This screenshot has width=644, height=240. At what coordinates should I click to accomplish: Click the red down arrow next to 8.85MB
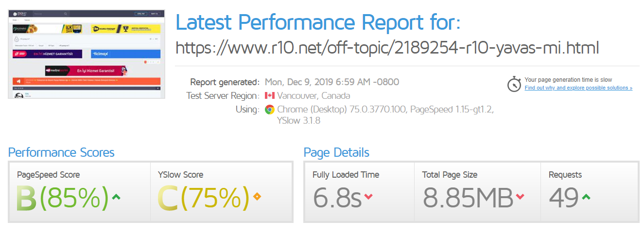click(x=520, y=197)
